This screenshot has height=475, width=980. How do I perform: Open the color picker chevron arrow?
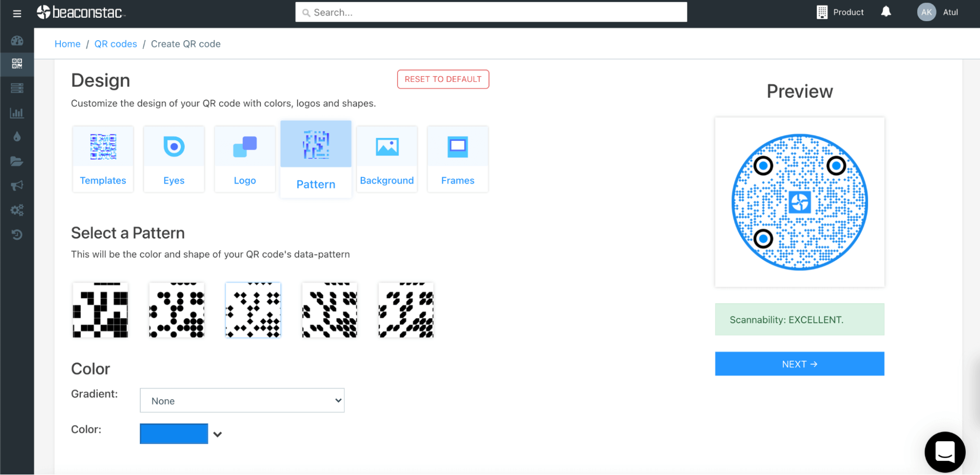(218, 434)
